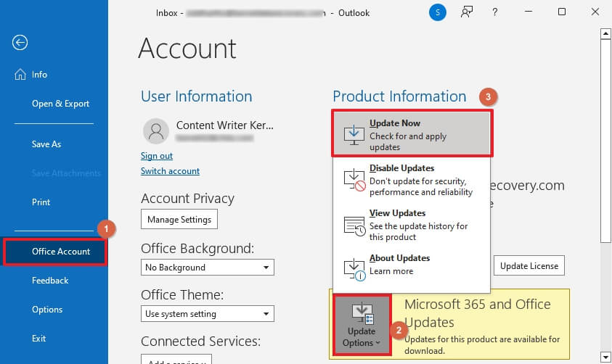Click the coming soon feedback person icon
The height and width of the screenshot is (364, 612).
[x=467, y=12]
